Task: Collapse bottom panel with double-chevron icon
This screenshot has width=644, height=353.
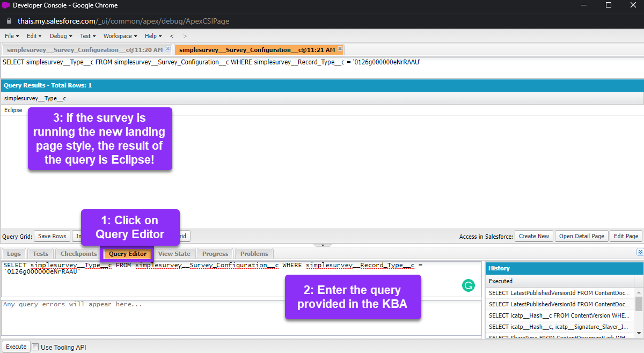Action: point(640,252)
